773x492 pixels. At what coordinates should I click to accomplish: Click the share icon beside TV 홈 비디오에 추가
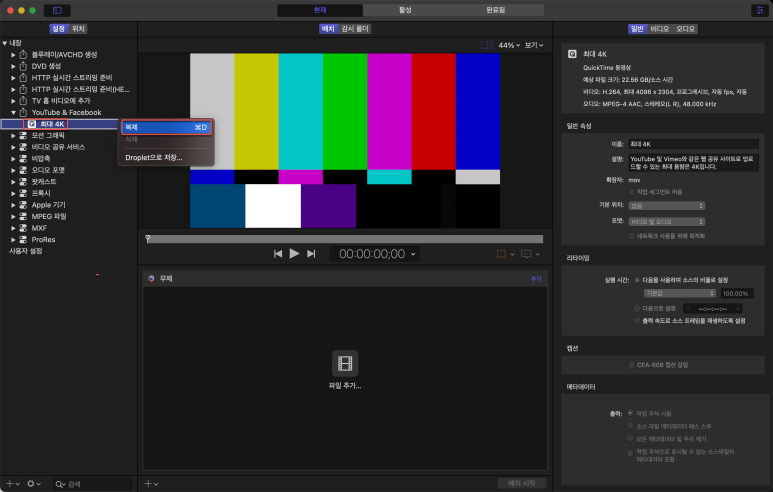(x=23, y=101)
